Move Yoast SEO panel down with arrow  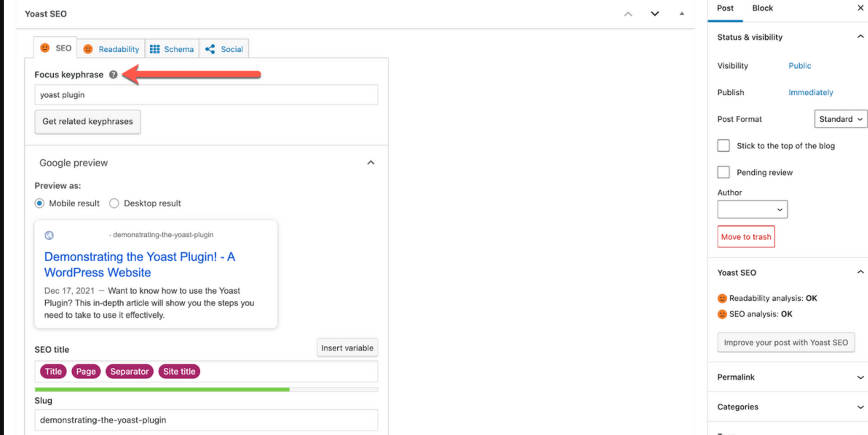(x=655, y=14)
